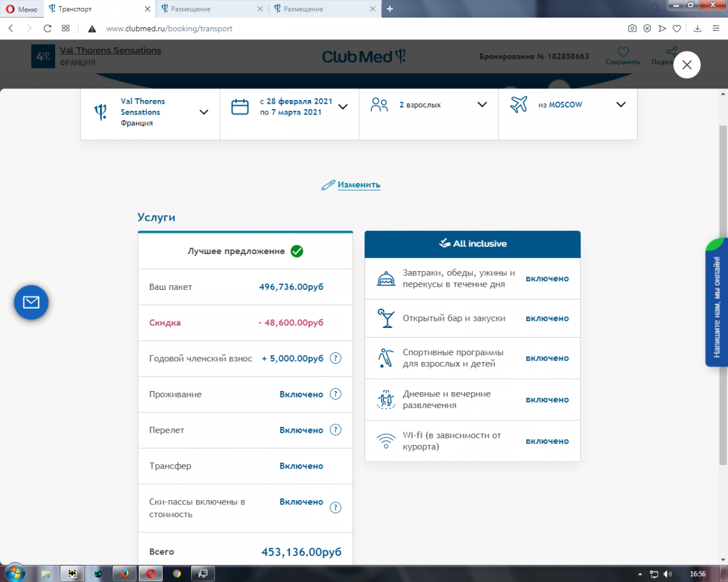Switch to the second Размещение tab
Screen dimensions: 728x582
pos(324,9)
